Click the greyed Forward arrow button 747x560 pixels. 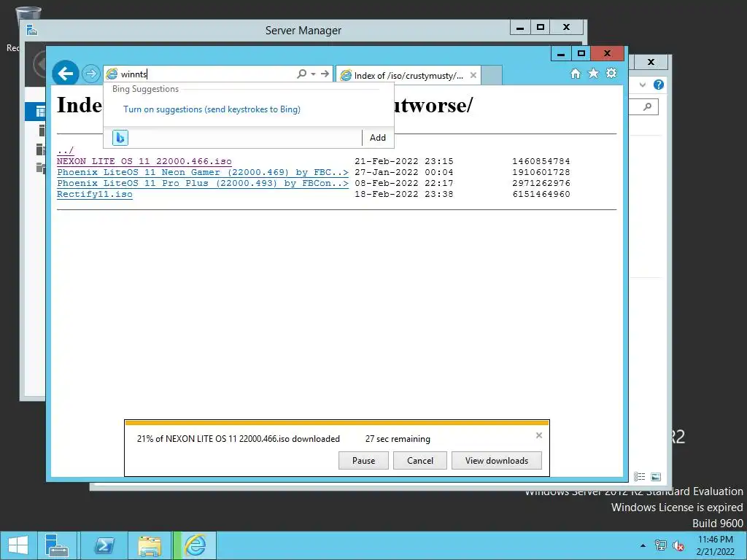click(90, 74)
